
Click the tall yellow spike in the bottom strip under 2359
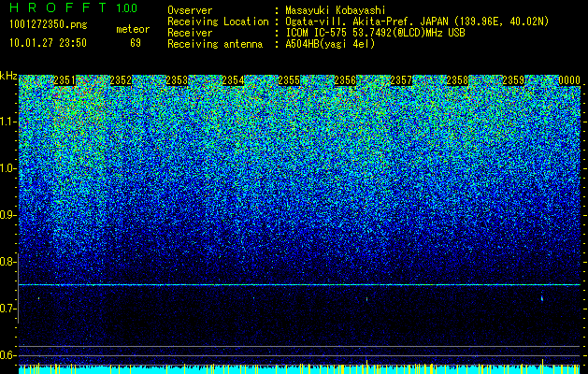542,367
